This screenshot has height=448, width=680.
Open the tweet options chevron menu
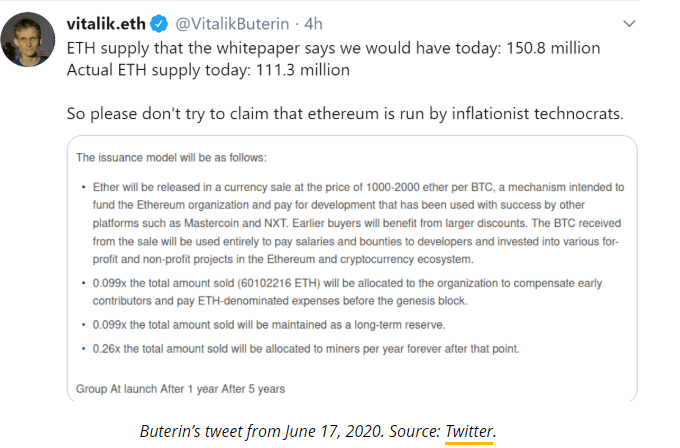pyautogui.click(x=629, y=23)
